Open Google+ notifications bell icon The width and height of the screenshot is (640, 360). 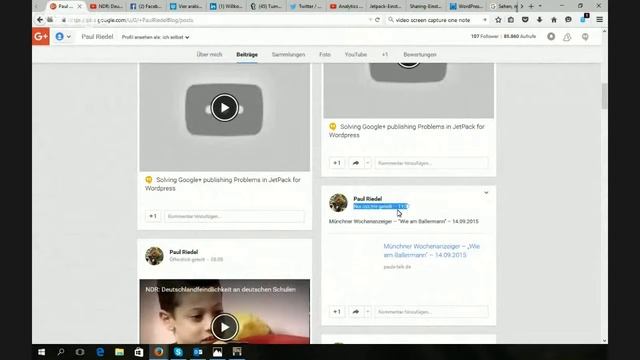coord(567,37)
